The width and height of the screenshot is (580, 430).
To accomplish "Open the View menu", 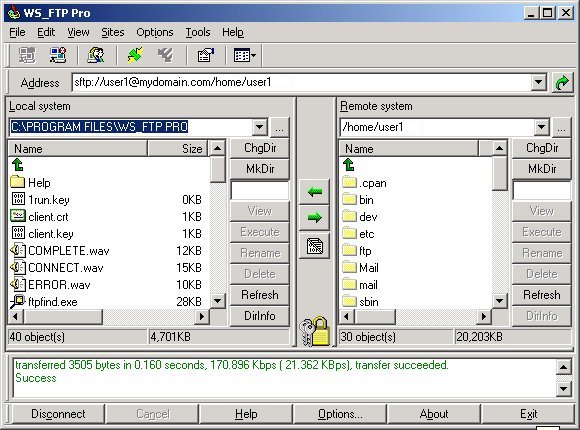I will pos(78,33).
